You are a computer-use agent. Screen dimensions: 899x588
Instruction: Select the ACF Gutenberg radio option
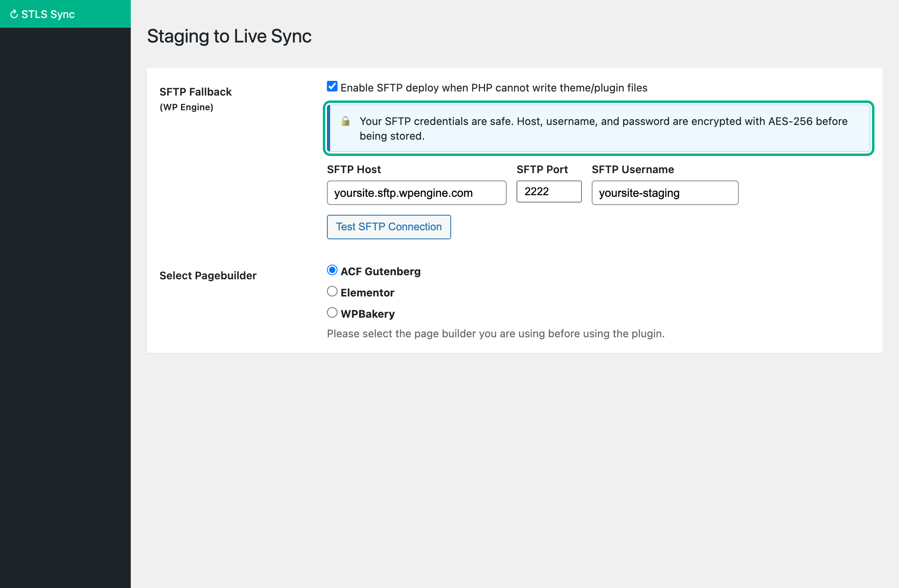332,270
